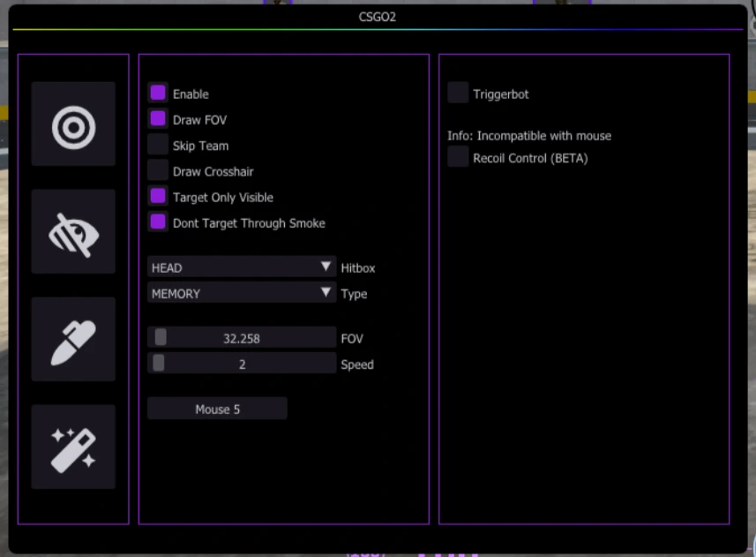Click the CSGO2 window title
The height and width of the screenshot is (557, 756).
pyautogui.click(x=377, y=17)
